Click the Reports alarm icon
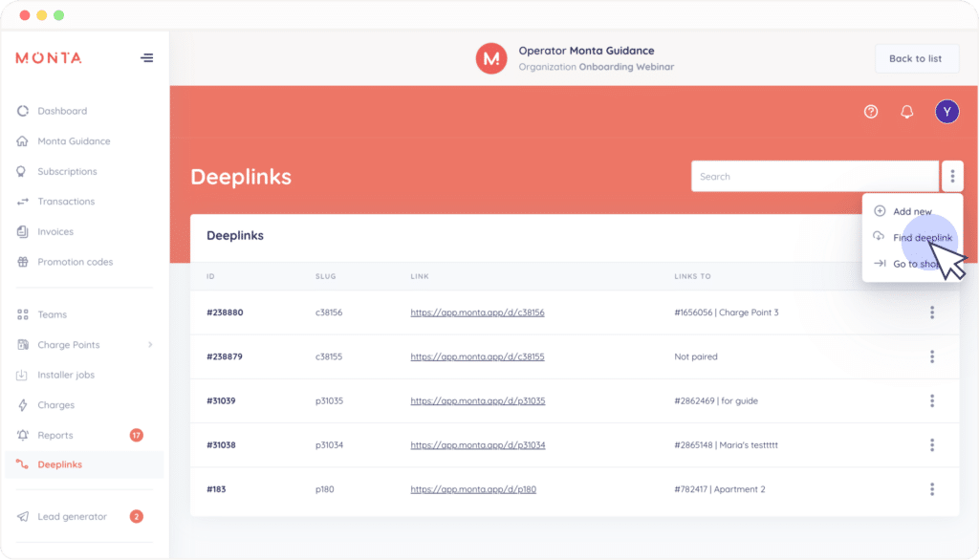The height and width of the screenshot is (560, 979). [x=23, y=435]
